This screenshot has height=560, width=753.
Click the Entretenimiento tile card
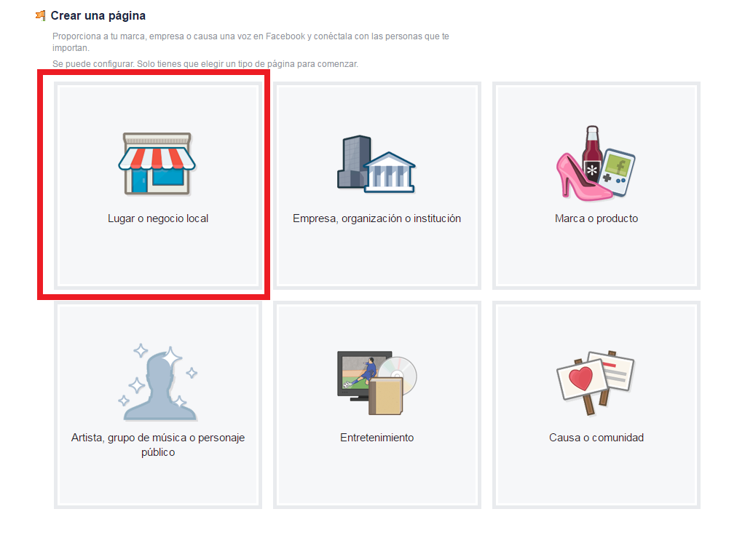tap(376, 405)
